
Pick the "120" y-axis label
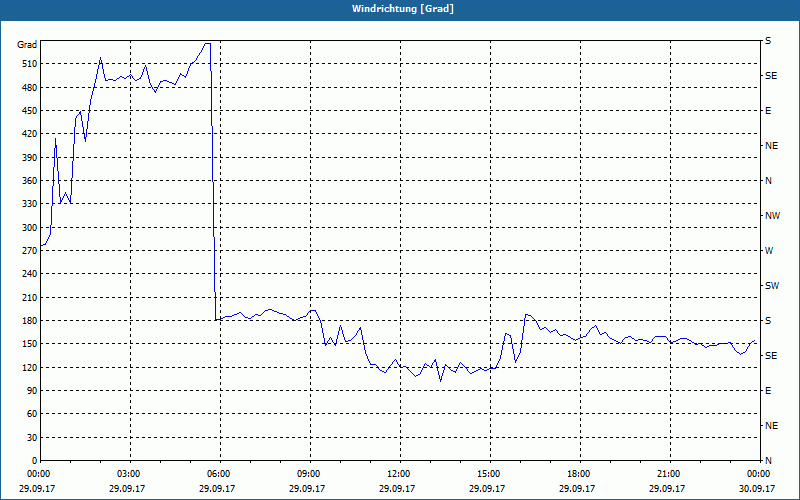[30, 367]
